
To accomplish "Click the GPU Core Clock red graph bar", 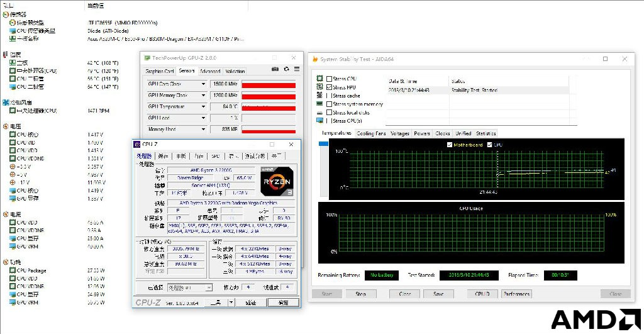I will 269,84.
